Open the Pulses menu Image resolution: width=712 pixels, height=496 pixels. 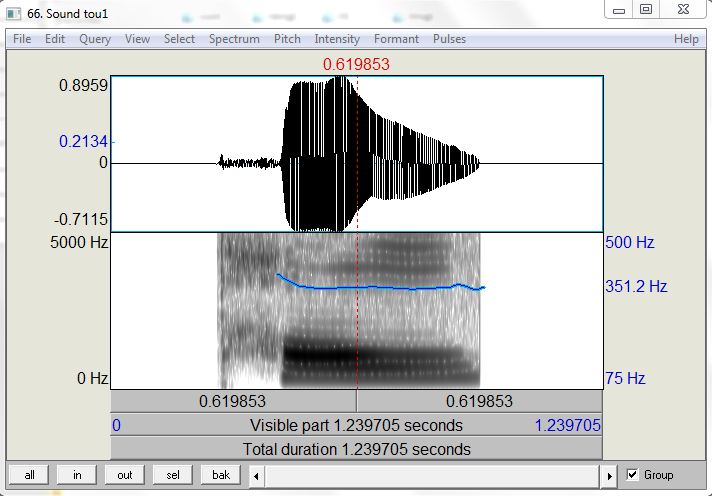pyautogui.click(x=449, y=39)
